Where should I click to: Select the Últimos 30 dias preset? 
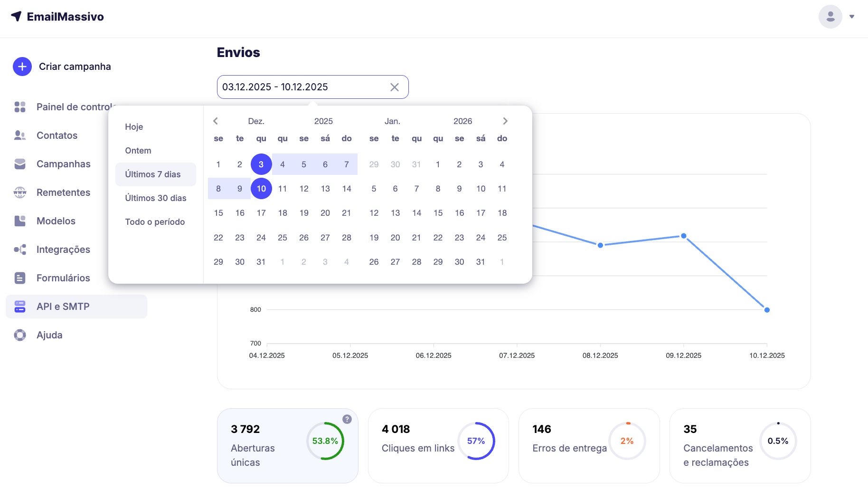coord(155,198)
